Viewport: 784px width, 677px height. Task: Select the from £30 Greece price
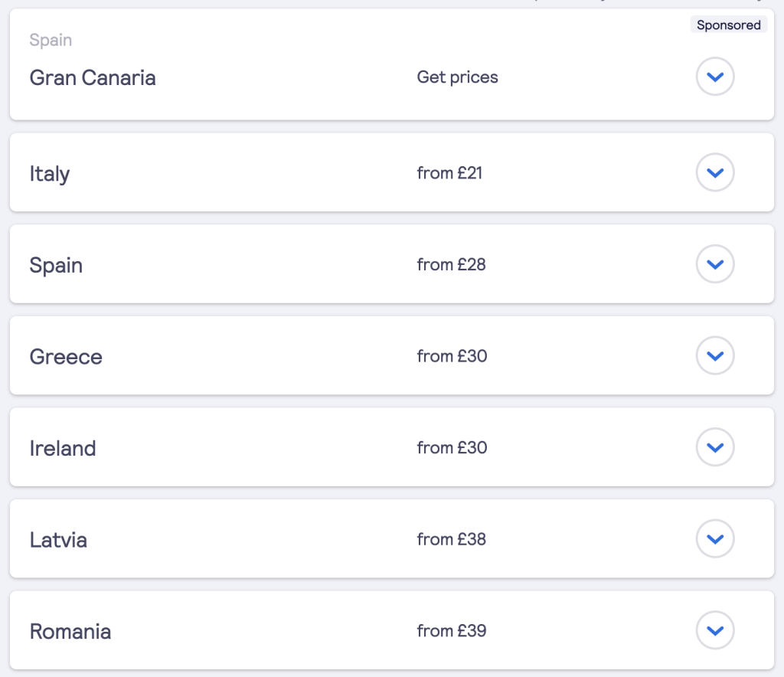tap(450, 356)
